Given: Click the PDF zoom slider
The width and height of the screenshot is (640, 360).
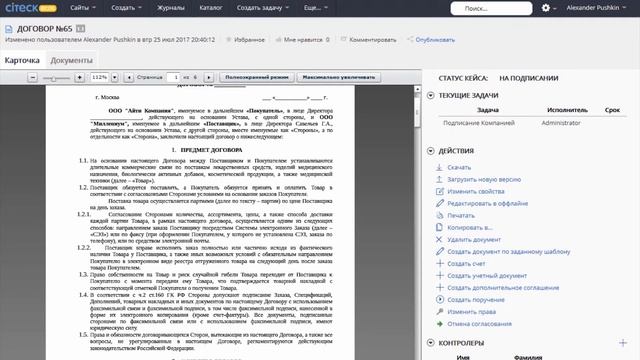Looking at the screenshot, I should coord(56,78).
